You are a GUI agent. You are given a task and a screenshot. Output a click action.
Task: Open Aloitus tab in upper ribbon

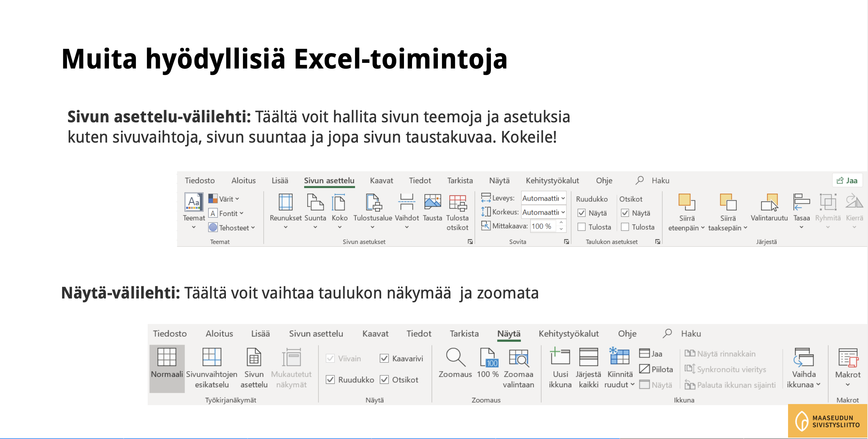tap(243, 180)
